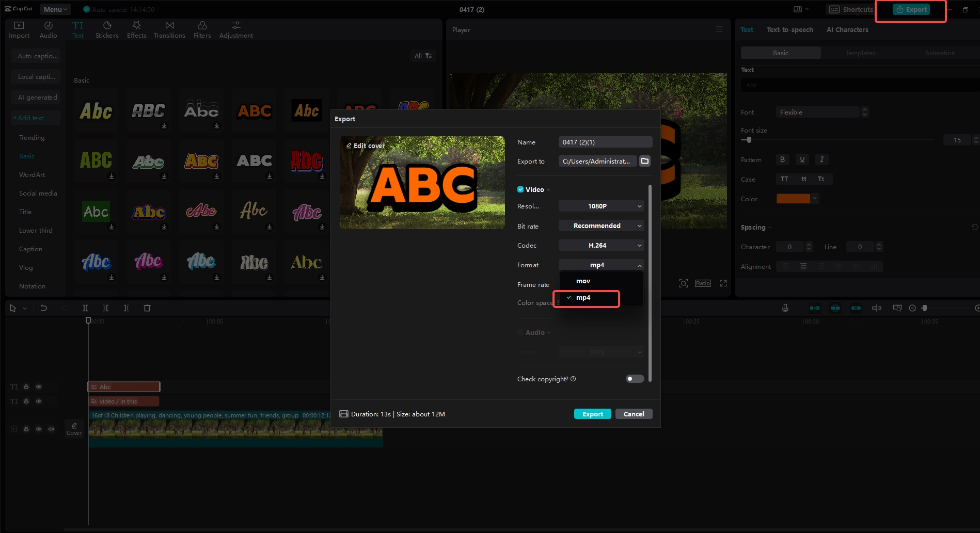Click the Cancel button in export dialog

point(634,413)
